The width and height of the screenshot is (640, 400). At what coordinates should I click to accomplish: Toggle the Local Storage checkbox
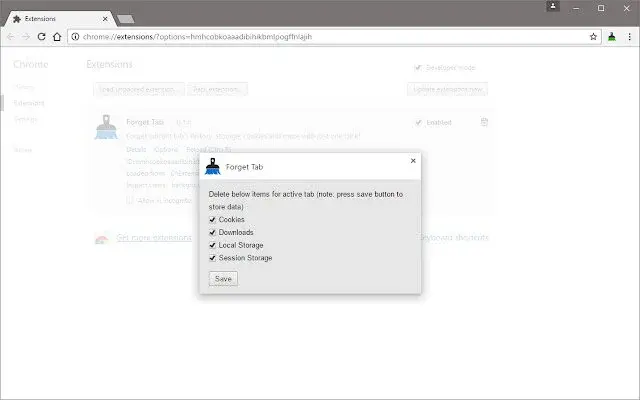(212, 245)
